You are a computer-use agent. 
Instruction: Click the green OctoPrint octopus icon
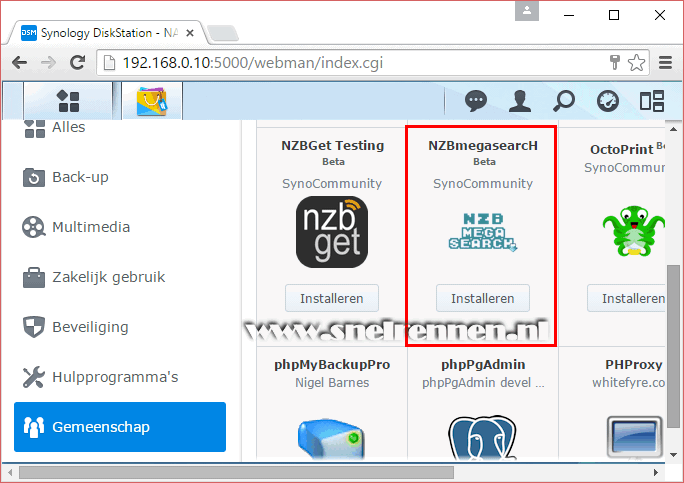click(x=634, y=231)
